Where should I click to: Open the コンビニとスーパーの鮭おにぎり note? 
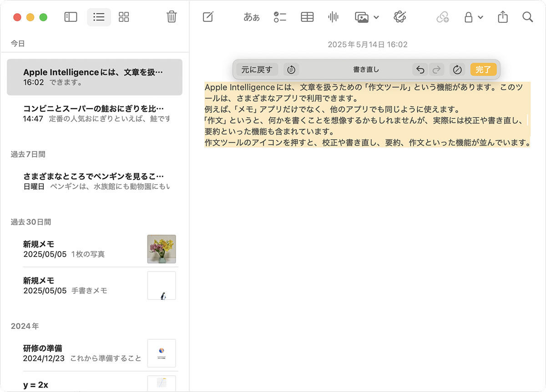[x=95, y=113]
